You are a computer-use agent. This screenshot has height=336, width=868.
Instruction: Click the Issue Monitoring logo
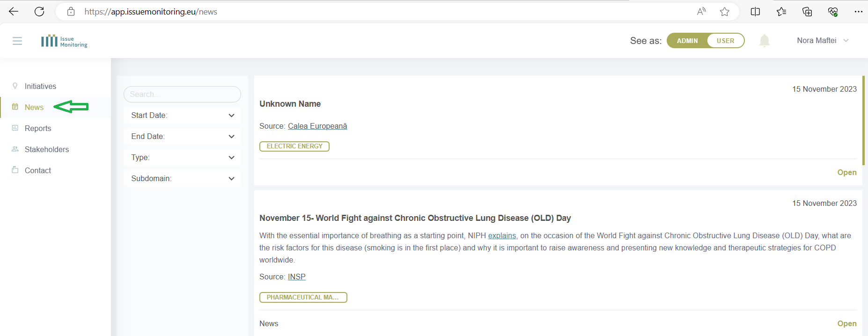(64, 41)
